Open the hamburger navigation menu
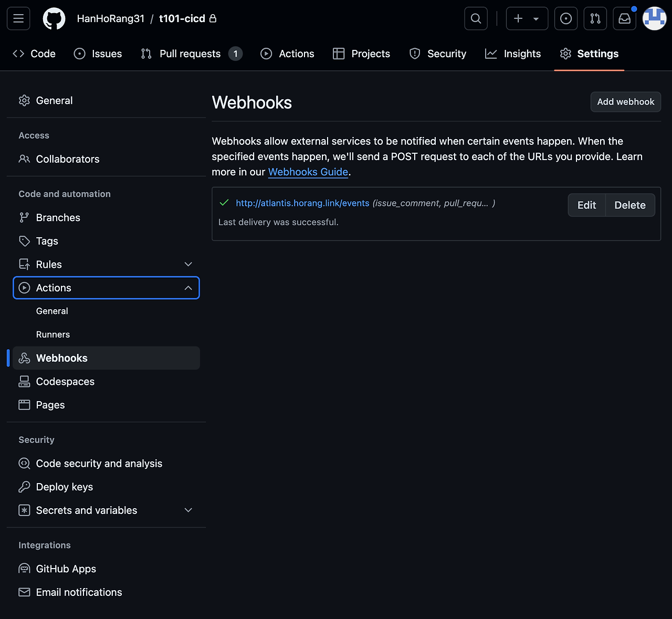Image resolution: width=672 pixels, height=619 pixels. click(x=18, y=18)
